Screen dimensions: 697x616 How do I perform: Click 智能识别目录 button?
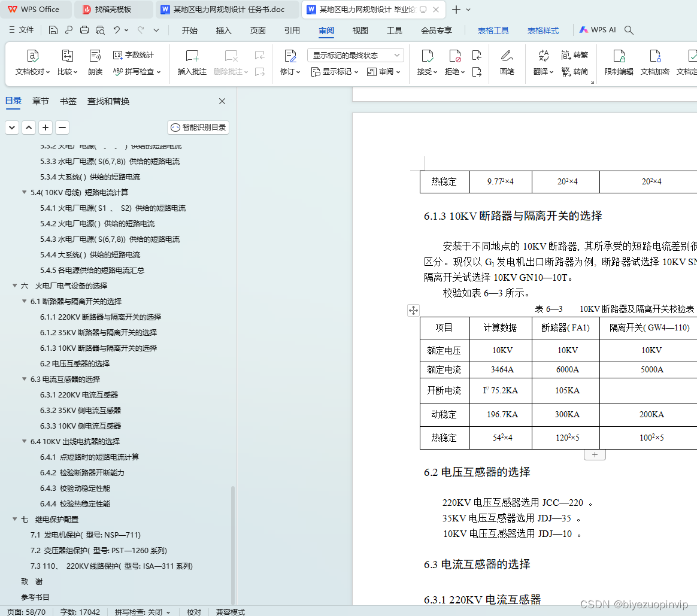(198, 128)
